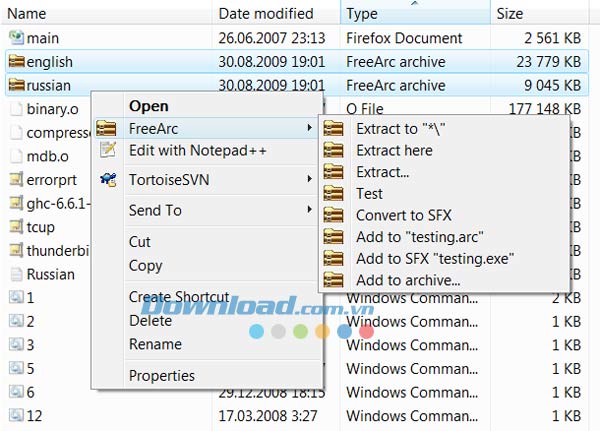Expand the Send To submenu arrow

tap(310, 210)
